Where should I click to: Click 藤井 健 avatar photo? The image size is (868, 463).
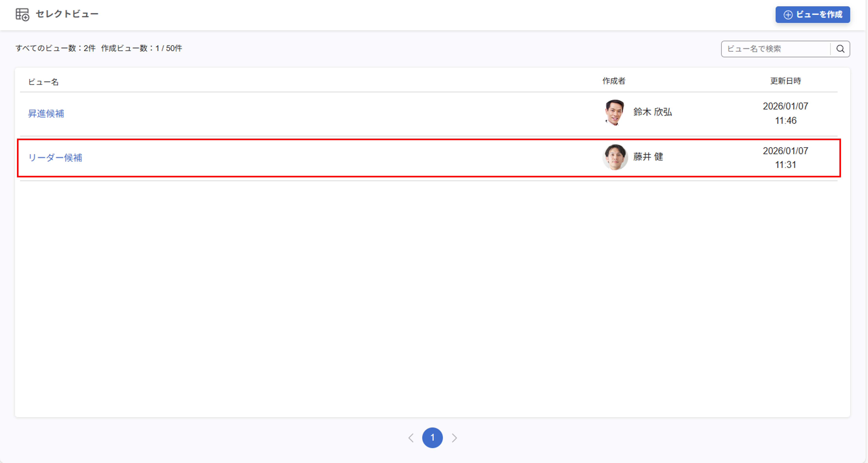[x=615, y=157]
